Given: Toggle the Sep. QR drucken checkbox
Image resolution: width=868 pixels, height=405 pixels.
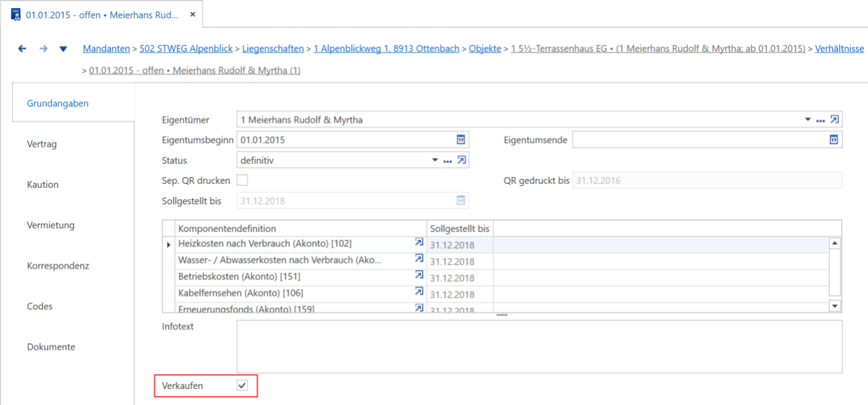Looking at the screenshot, I should pos(242,180).
